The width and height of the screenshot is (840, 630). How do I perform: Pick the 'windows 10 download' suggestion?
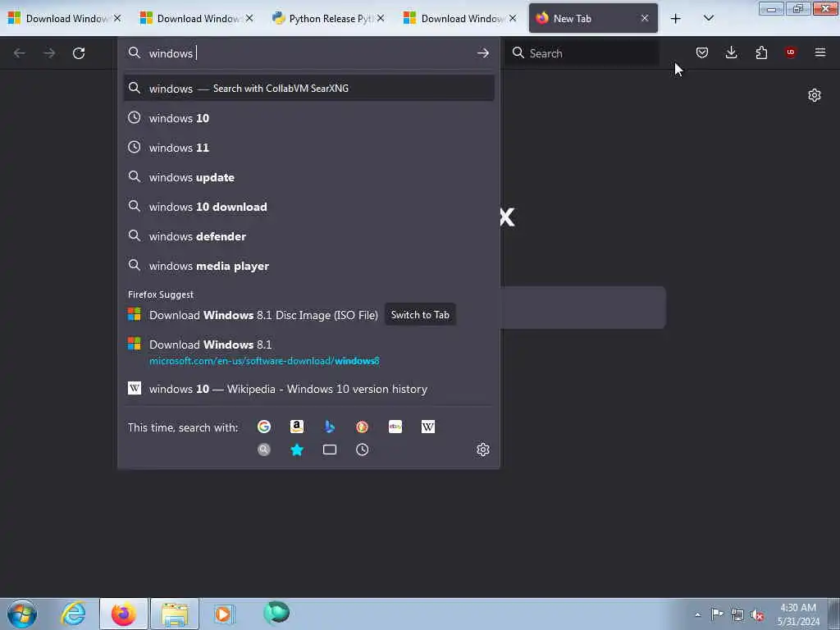tap(308, 207)
